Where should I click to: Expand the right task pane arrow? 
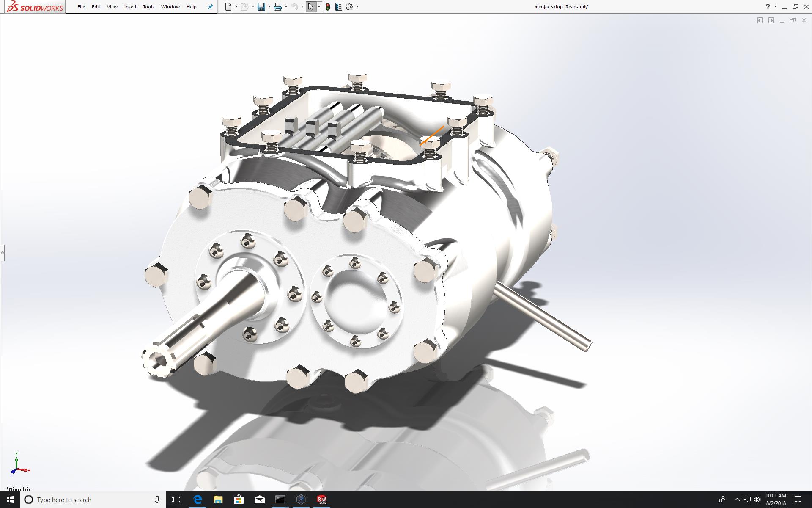coord(771,20)
